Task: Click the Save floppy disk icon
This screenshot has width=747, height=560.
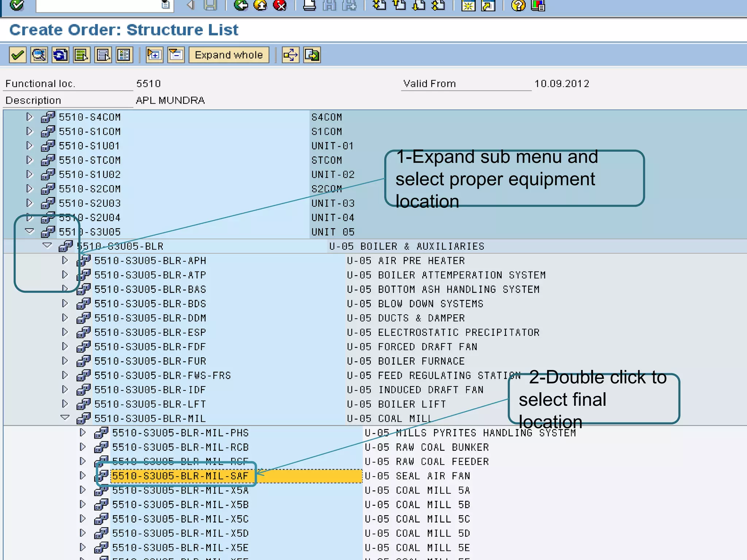Action: click(210, 5)
